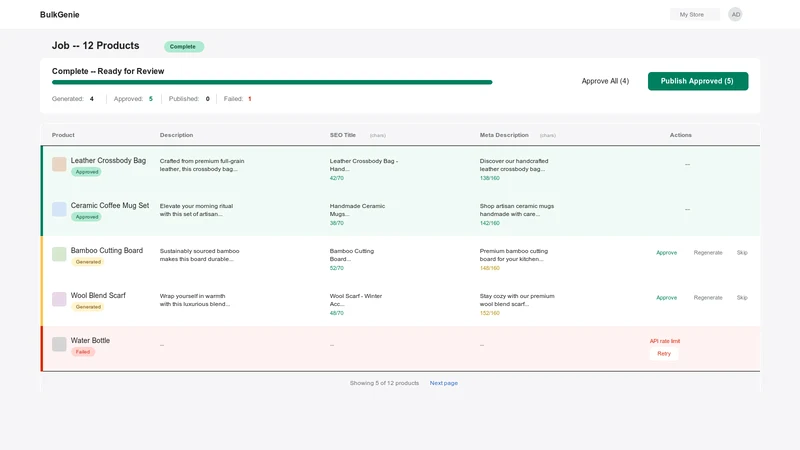Image resolution: width=800 pixels, height=450 pixels.
Task: Click the Wool Blend Scarf thumbnail
Action: click(59, 299)
